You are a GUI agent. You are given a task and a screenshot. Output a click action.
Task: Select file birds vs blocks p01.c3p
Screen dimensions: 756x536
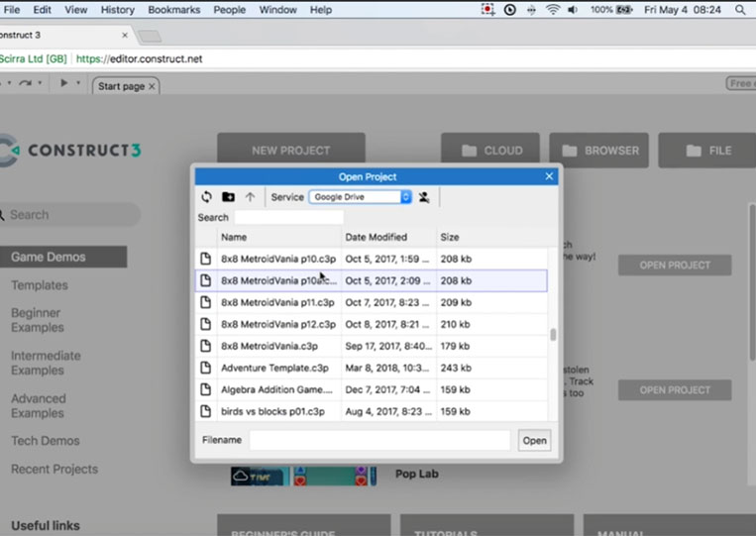tap(372, 411)
